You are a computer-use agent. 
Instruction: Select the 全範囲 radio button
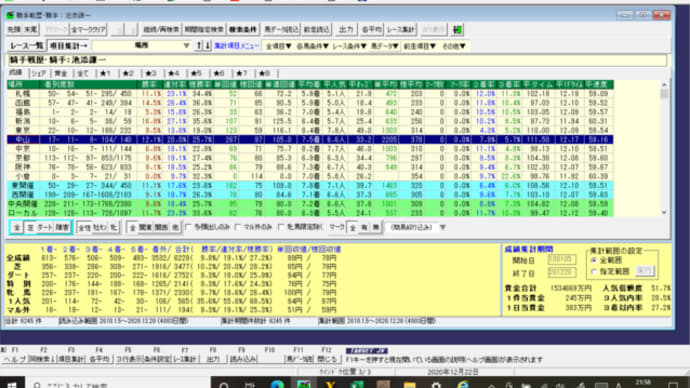coord(594,260)
